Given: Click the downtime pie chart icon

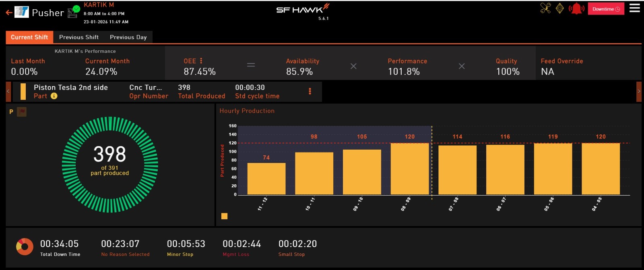Looking at the screenshot, I should pyautogui.click(x=25, y=247).
